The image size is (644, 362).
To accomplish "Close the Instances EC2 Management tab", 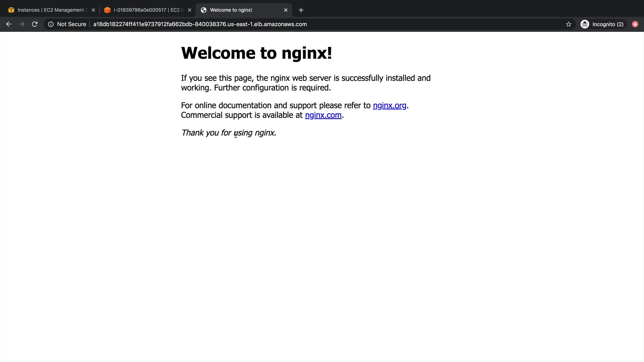I will (94, 10).
